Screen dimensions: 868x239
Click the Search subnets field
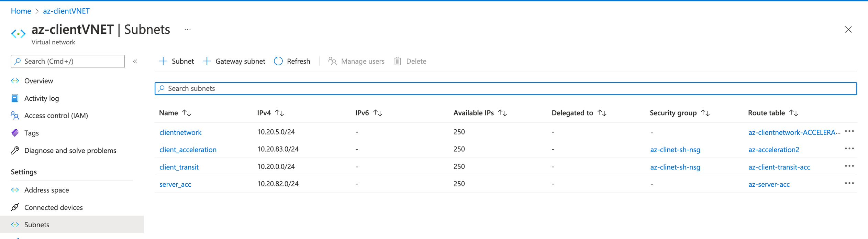click(x=505, y=88)
